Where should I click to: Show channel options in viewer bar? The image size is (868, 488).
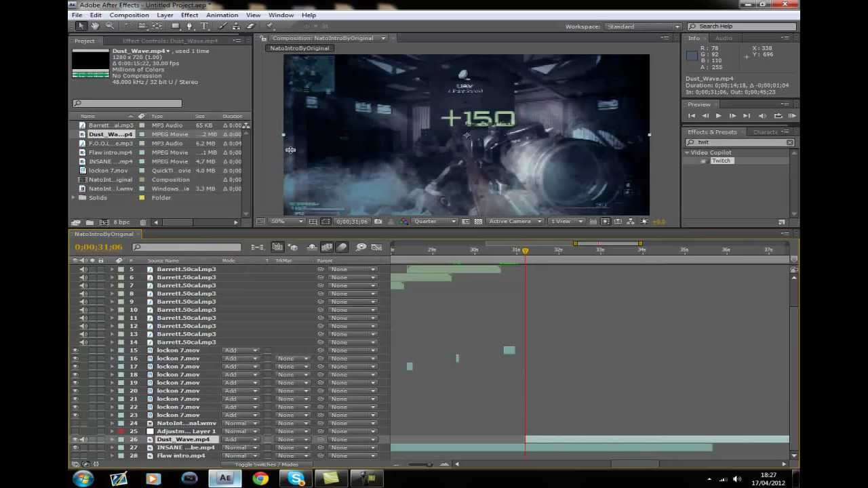(404, 222)
